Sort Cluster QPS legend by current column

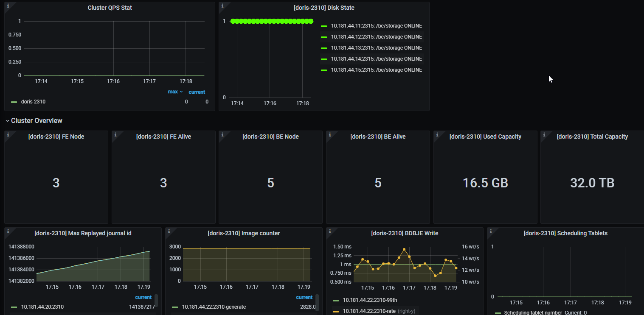pyautogui.click(x=197, y=92)
